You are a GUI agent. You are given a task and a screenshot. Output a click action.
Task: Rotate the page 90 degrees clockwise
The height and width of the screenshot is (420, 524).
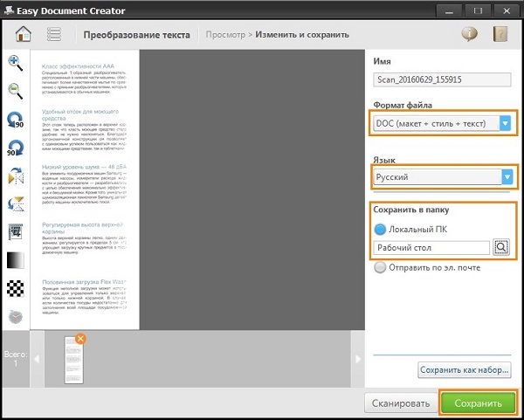[16, 148]
